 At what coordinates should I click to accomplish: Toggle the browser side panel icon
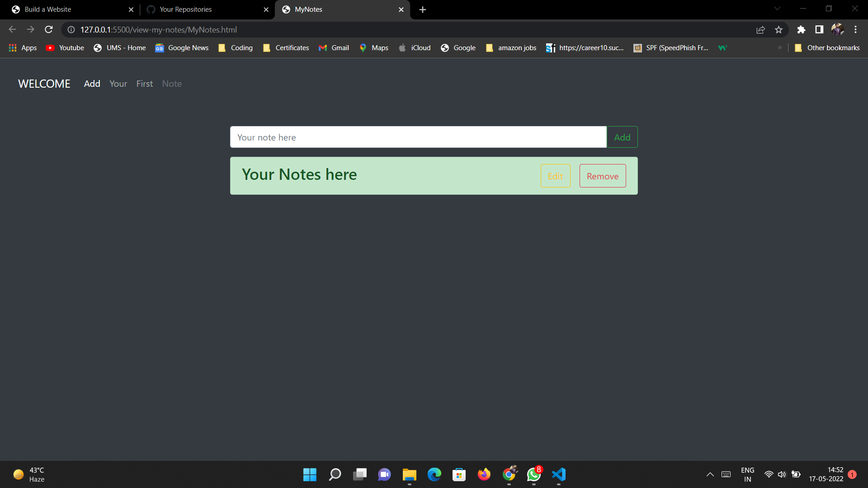[x=819, y=29]
